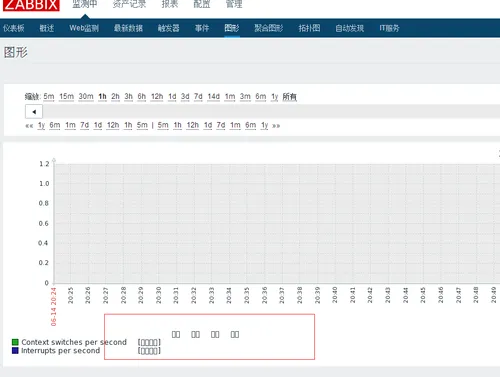This screenshot has height=377, width=500.
Task: Click the time period scrollbar track
Action: (271, 112)
